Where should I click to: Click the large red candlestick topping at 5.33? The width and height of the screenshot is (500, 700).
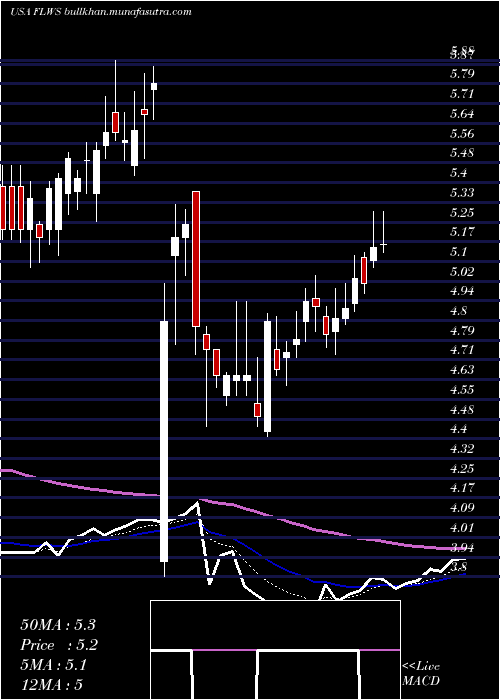tap(196, 258)
